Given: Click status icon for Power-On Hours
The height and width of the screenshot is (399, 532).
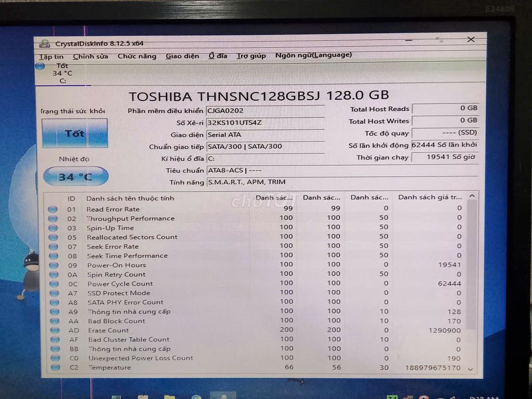Looking at the screenshot, I should click(x=54, y=265).
